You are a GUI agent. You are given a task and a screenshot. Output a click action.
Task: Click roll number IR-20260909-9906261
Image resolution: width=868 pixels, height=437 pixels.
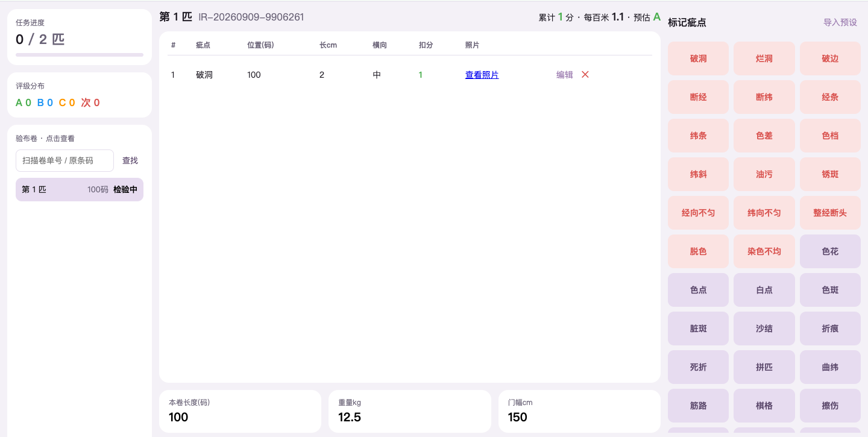click(251, 17)
